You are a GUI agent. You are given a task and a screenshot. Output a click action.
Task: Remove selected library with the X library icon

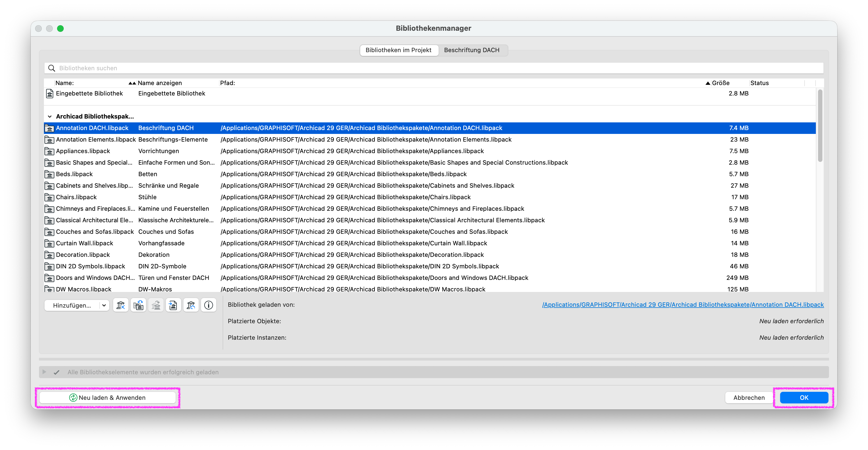121,305
